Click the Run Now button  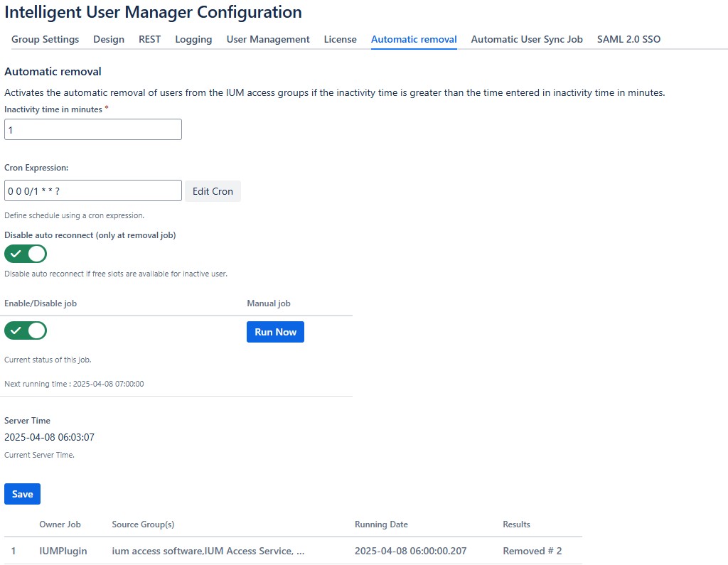(x=275, y=332)
